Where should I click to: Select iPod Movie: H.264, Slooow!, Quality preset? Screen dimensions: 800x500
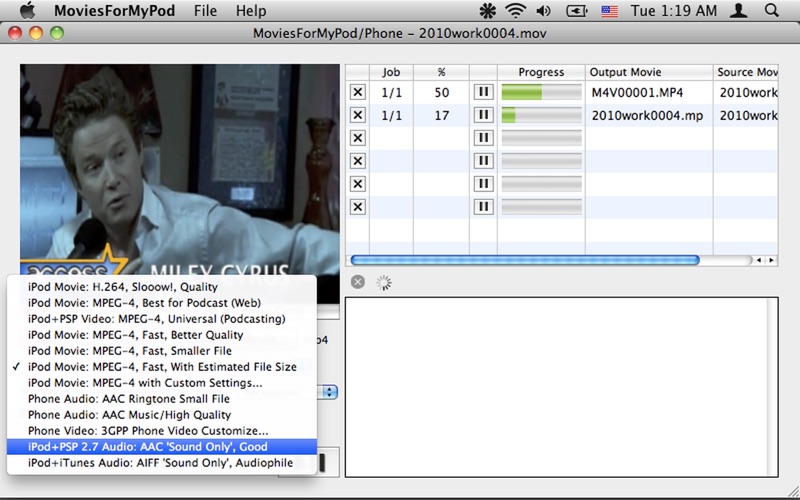[123, 287]
